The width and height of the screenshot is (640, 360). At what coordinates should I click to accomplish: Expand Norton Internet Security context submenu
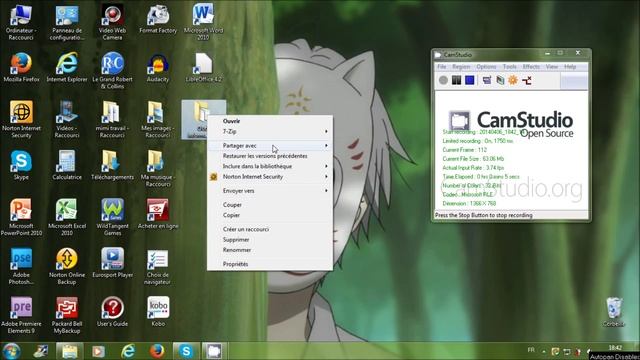(x=270, y=177)
